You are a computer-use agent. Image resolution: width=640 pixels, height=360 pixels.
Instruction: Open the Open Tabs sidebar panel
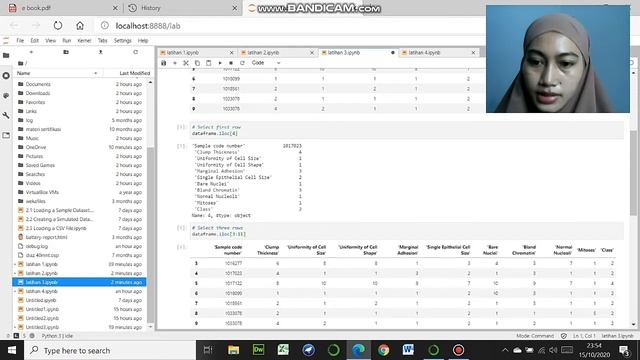pos(6,135)
